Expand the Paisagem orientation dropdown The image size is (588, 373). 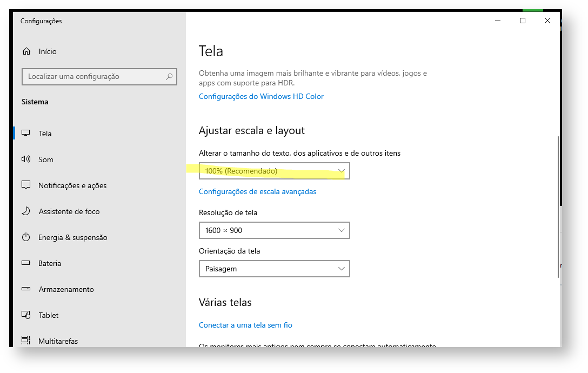coord(274,269)
